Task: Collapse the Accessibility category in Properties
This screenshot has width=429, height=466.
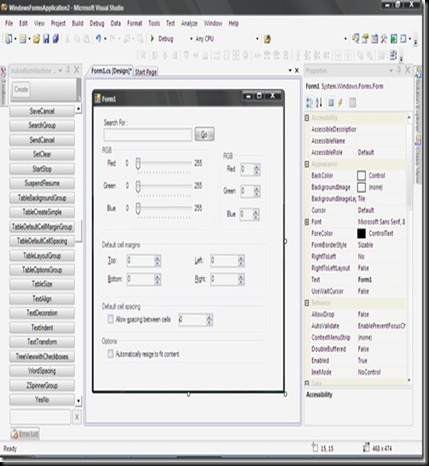Action: tap(307, 118)
